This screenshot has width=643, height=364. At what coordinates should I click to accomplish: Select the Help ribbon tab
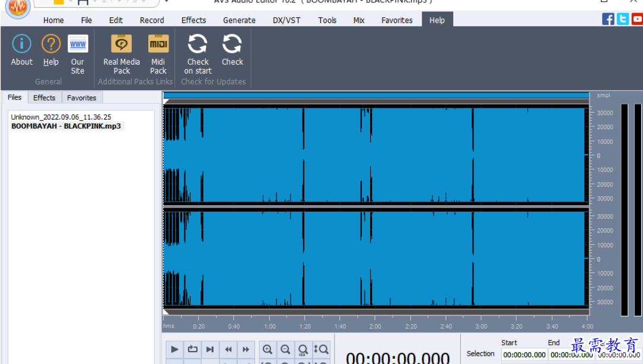click(x=437, y=20)
